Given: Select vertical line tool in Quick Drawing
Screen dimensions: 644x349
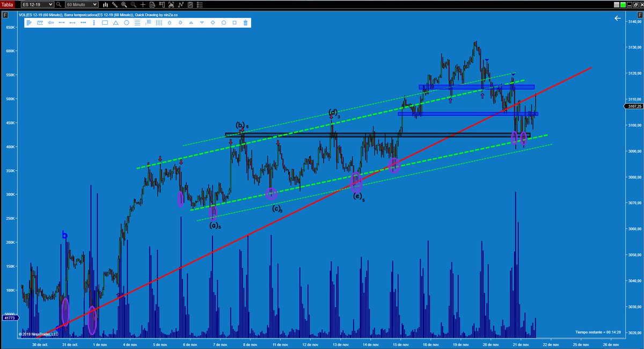Looking at the screenshot, I should click(x=94, y=23).
